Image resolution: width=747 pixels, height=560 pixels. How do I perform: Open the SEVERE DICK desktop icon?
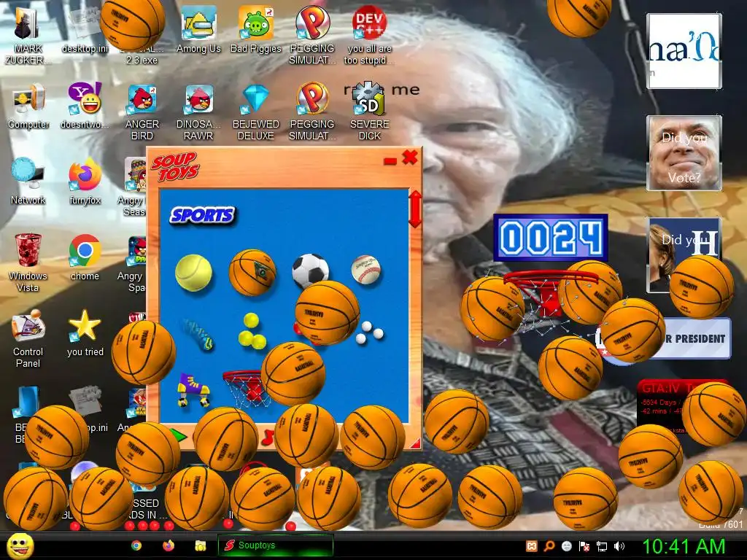[369, 112]
